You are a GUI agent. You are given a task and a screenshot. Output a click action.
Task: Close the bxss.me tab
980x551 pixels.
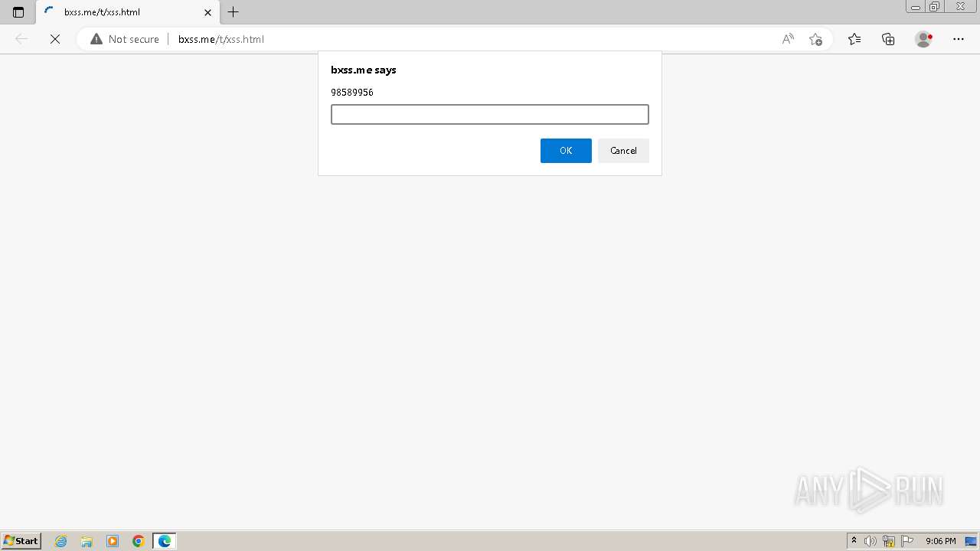pos(207,12)
